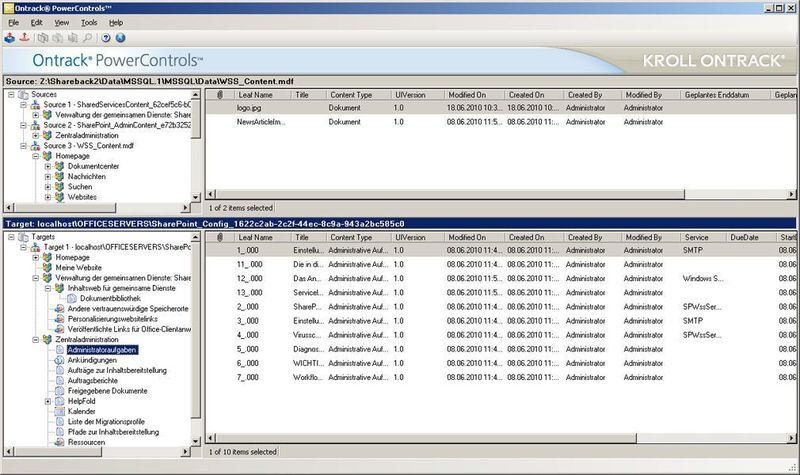Click the Dokumentbibliothek library icon
Screen dimensions: 800x475
72,298
